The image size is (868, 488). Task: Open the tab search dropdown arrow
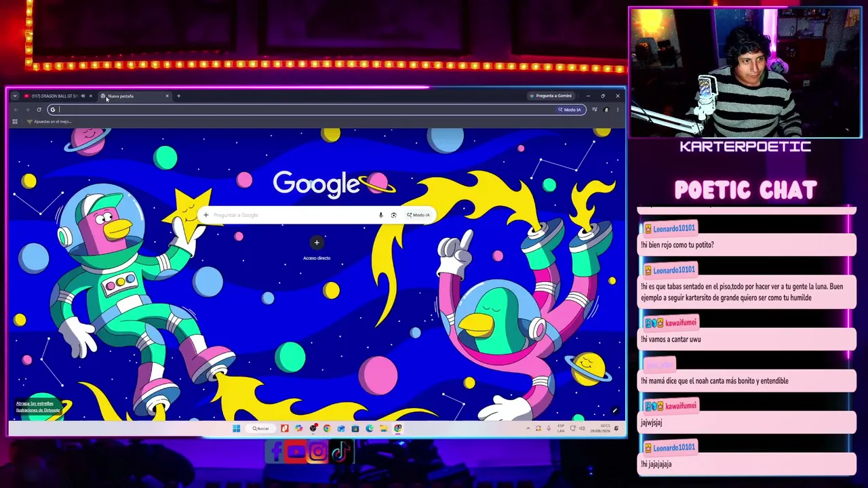click(x=15, y=96)
